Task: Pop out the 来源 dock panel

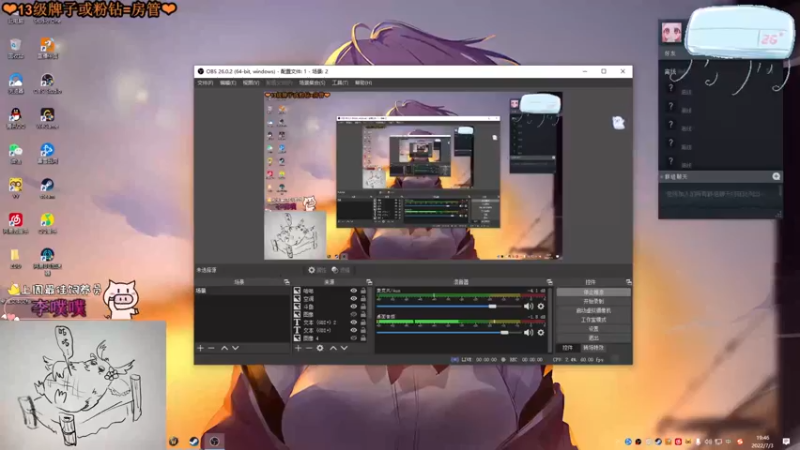Action: coord(369,282)
